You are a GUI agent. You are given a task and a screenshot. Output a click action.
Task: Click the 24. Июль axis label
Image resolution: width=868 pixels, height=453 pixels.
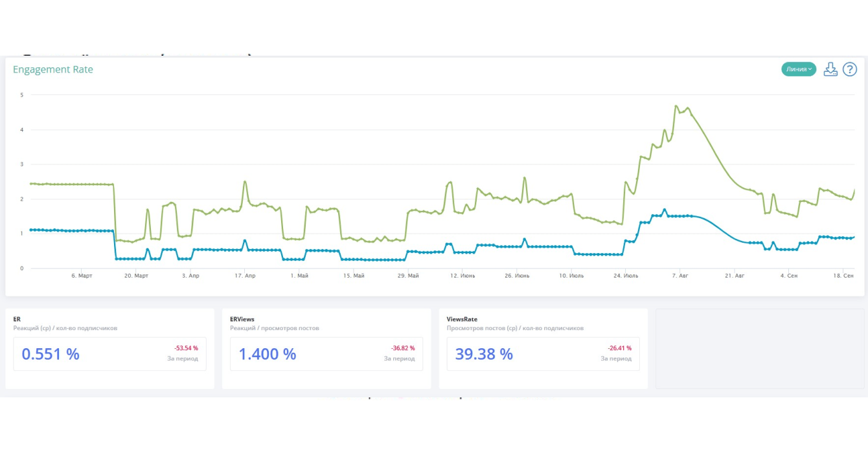626,276
